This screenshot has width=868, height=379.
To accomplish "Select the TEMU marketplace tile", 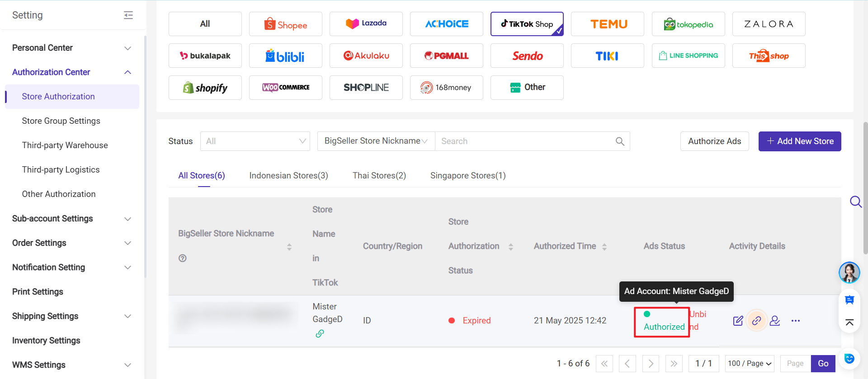I will [x=608, y=24].
